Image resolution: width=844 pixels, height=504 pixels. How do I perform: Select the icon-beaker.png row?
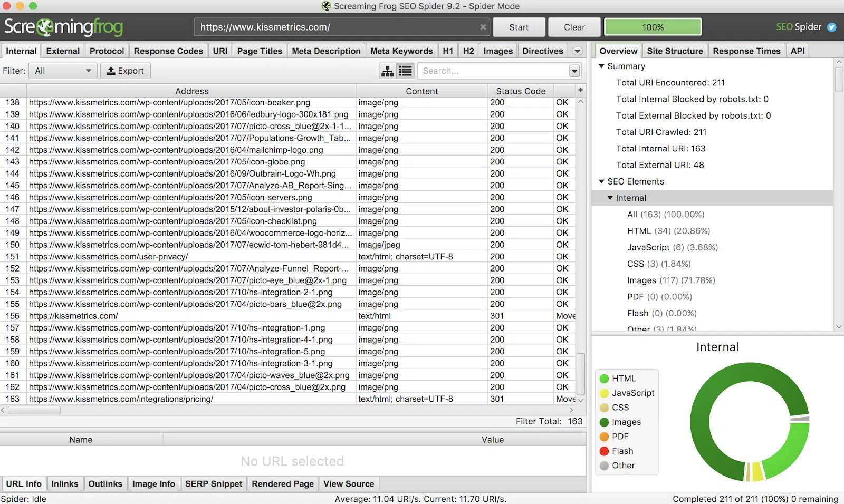click(x=287, y=102)
